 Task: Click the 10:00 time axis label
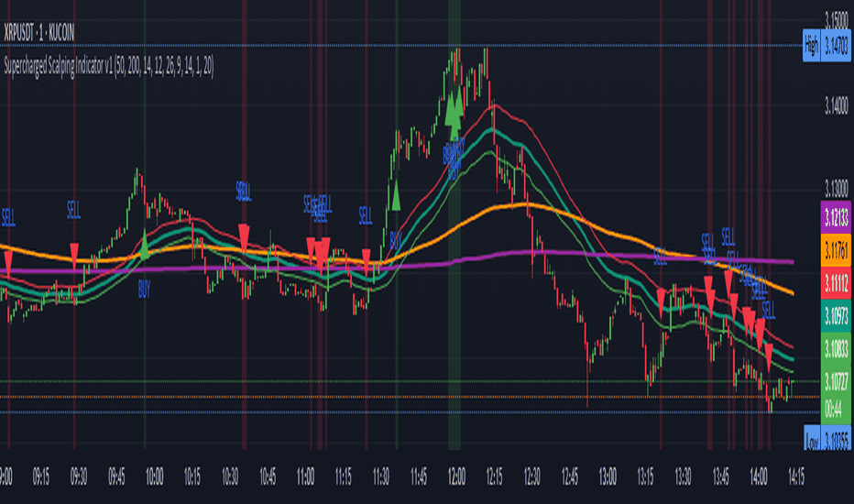click(x=154, y=477)
